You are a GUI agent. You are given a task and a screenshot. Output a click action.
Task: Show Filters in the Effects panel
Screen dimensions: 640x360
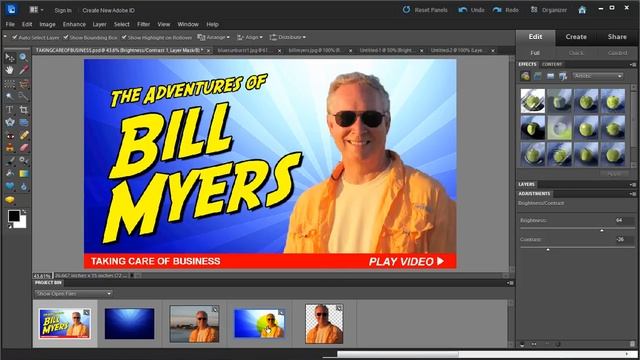pyautogui.click(x=525, y=76)
